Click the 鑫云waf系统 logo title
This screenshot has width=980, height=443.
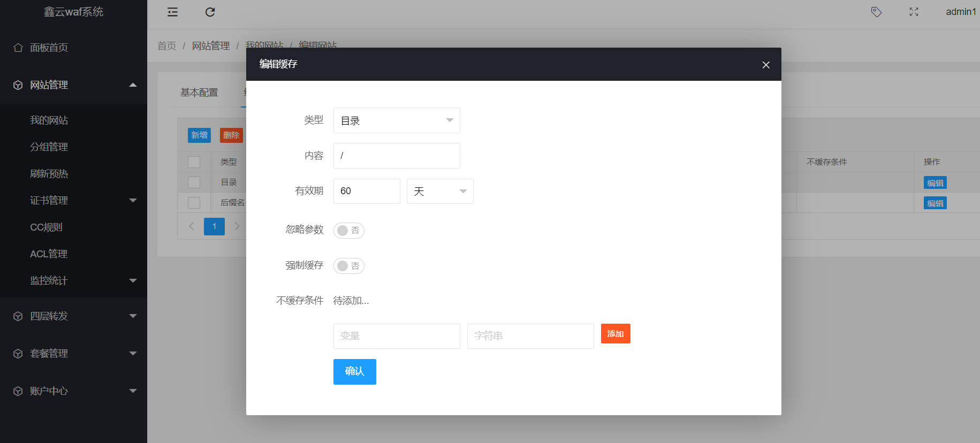pos(74,12)
